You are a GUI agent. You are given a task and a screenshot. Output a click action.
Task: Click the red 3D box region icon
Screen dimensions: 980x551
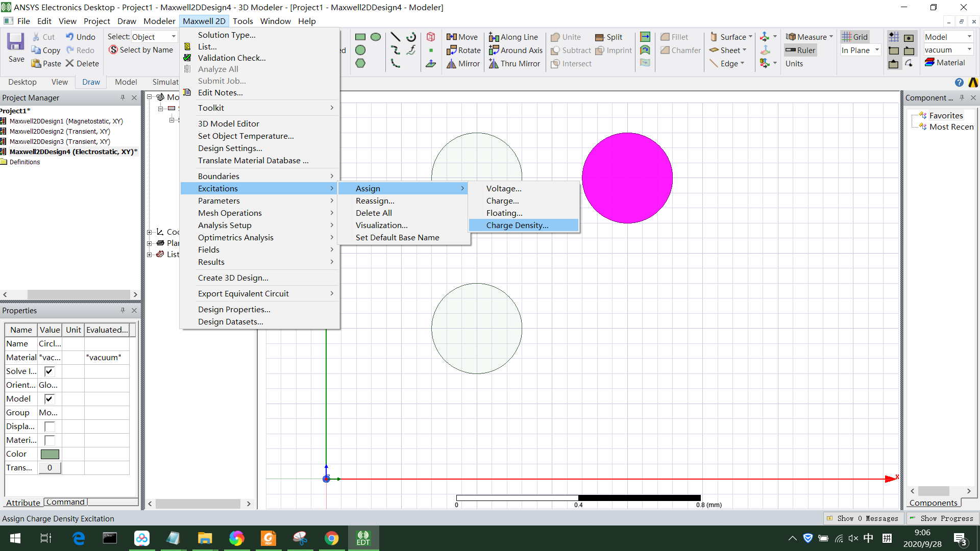[x=431, y=37]
